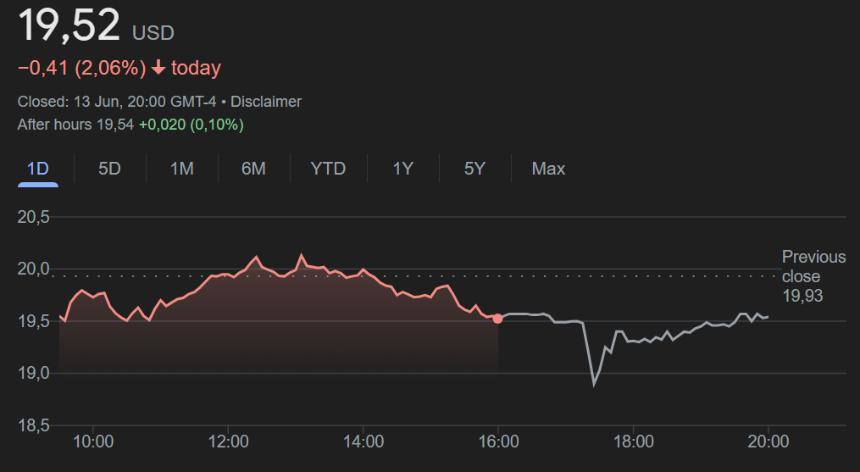Click the −0,41 (2,06%) change text
Viewport: 860px width, 472px height.
click(x=82, y=68)
